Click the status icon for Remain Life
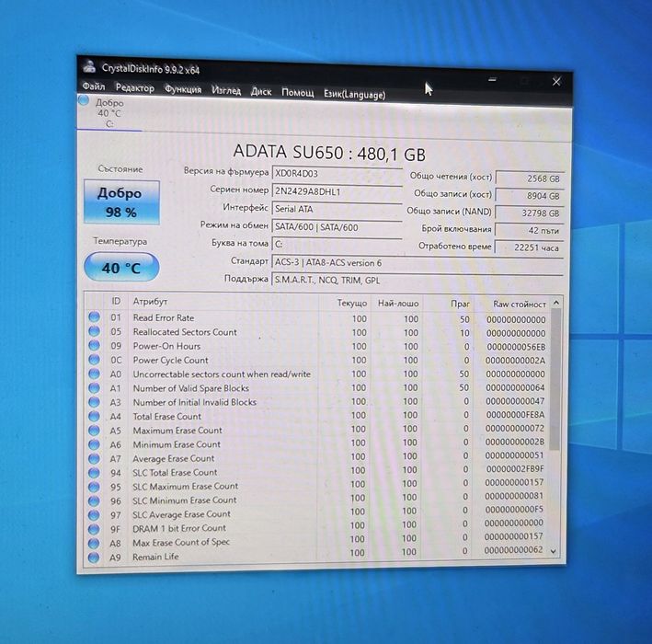This screenshot has height=644, width=652. coord(94,558)
